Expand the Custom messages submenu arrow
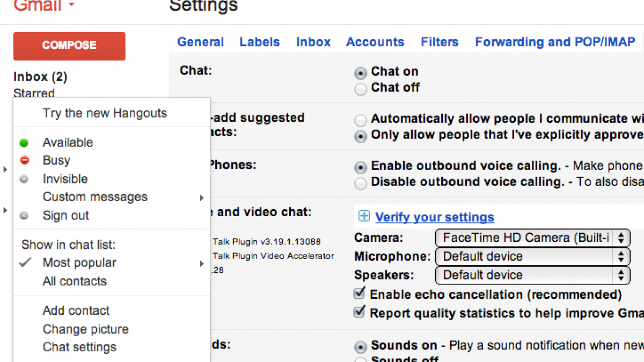This screenshot has height=362, width=644. 201,198
